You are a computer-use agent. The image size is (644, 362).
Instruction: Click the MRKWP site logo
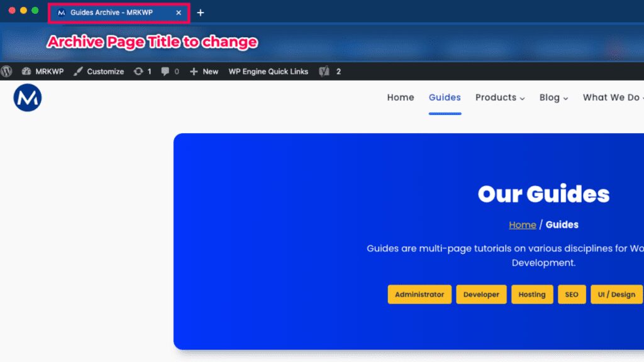[28, 97]
